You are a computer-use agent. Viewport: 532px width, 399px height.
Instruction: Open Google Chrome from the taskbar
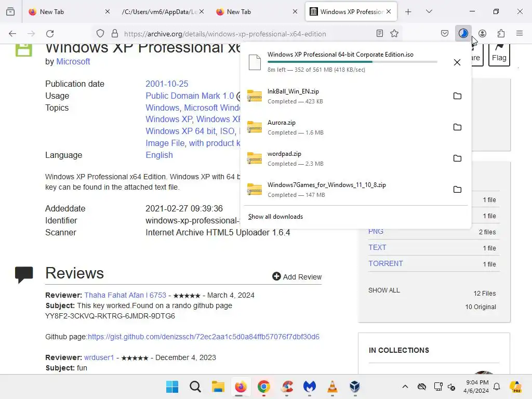pyautogui.click(x=263, y=387)
